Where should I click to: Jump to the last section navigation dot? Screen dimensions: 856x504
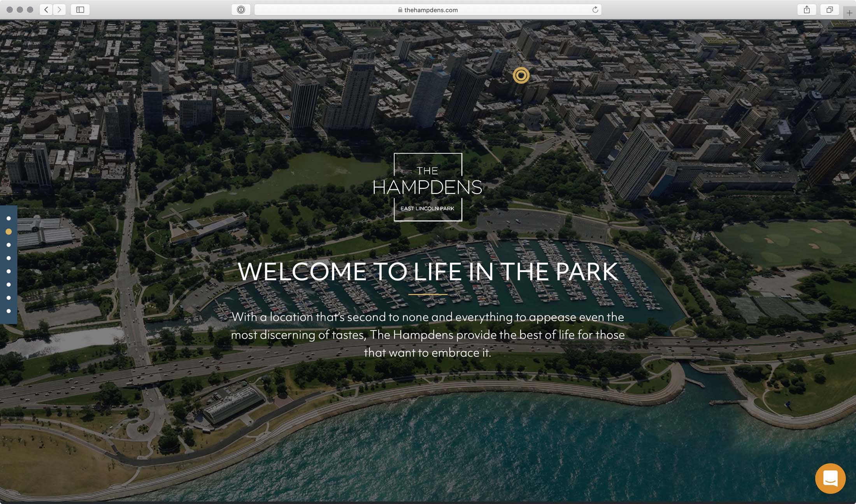click(x=9, y=311)
